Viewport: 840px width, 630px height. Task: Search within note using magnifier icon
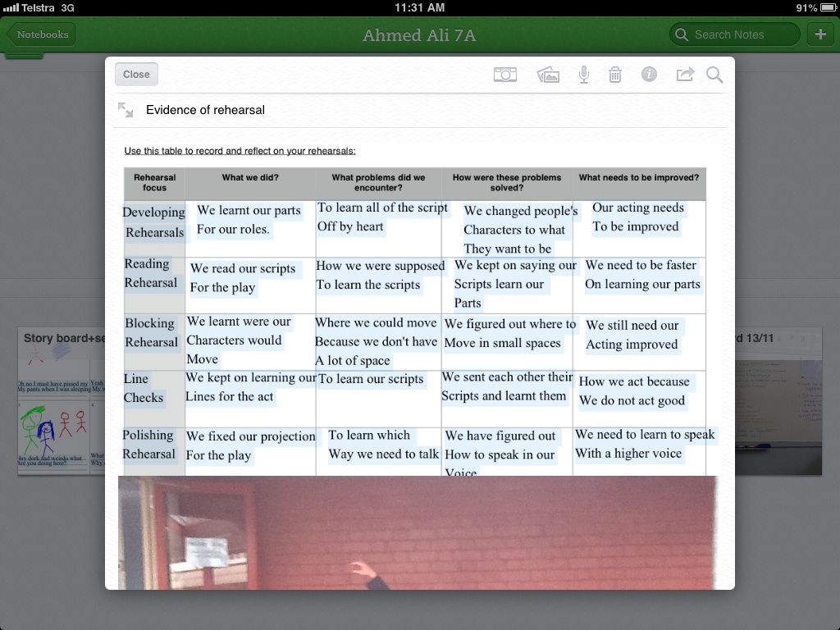[x=714, y=75]
